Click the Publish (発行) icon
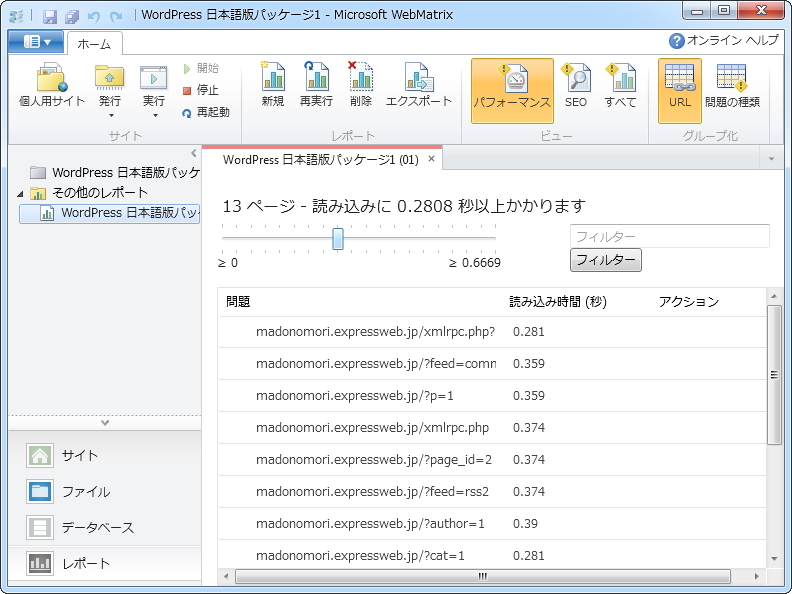Viewport: 792px width, 594px height. [110, 85]
